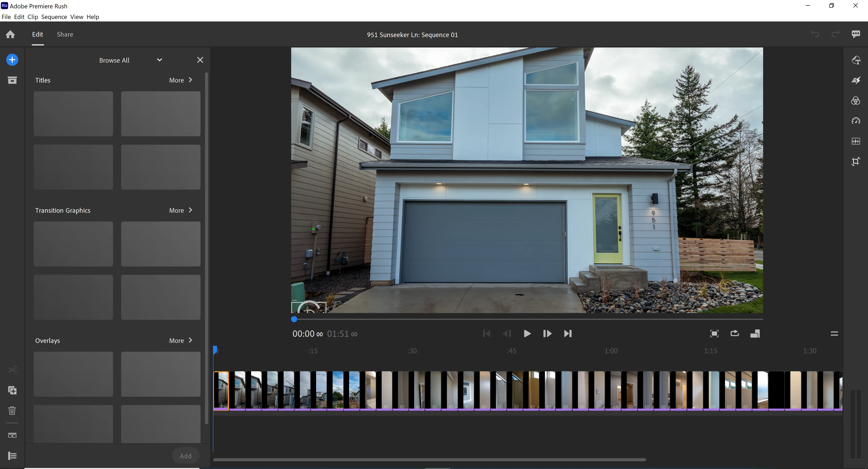Toggle full screen preview button
868x469 pixels.
point(714,334)
